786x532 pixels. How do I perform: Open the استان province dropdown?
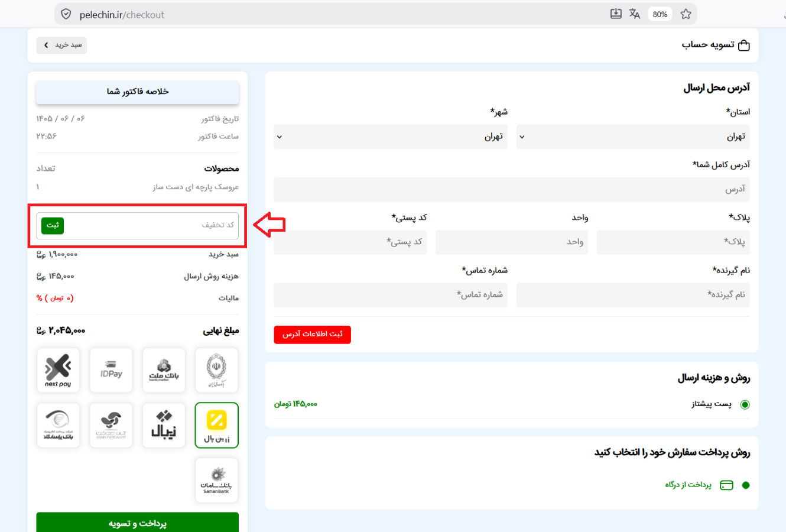(633, 137)
